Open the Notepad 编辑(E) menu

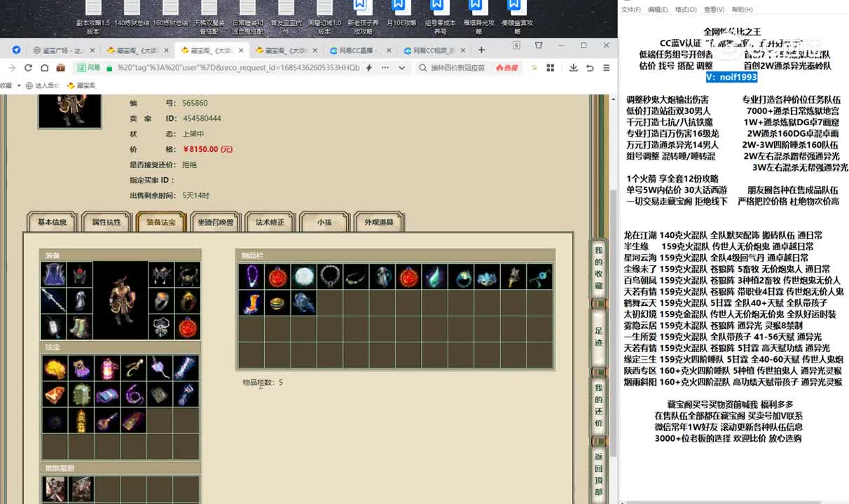658,10
